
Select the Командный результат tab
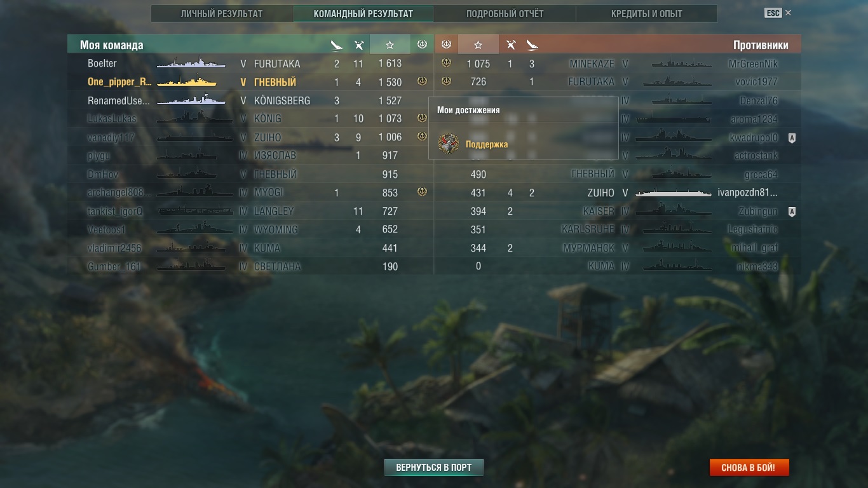[x=363, y=13]
